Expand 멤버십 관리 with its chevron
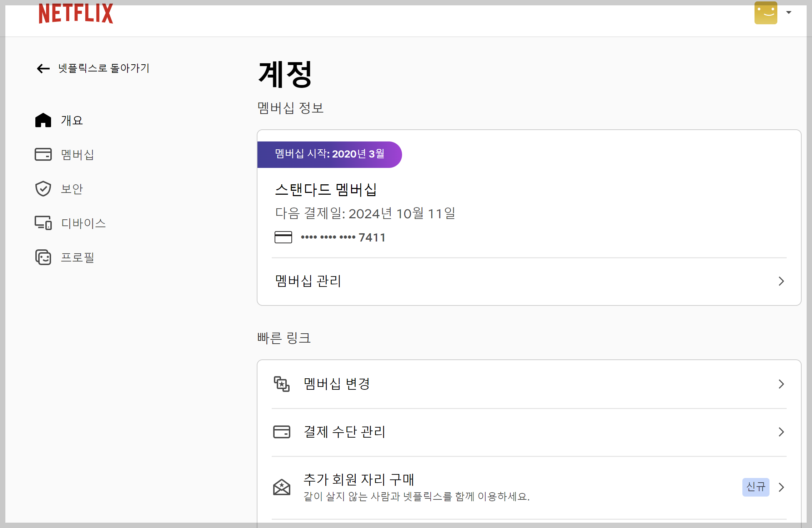 tap(781, 281)
